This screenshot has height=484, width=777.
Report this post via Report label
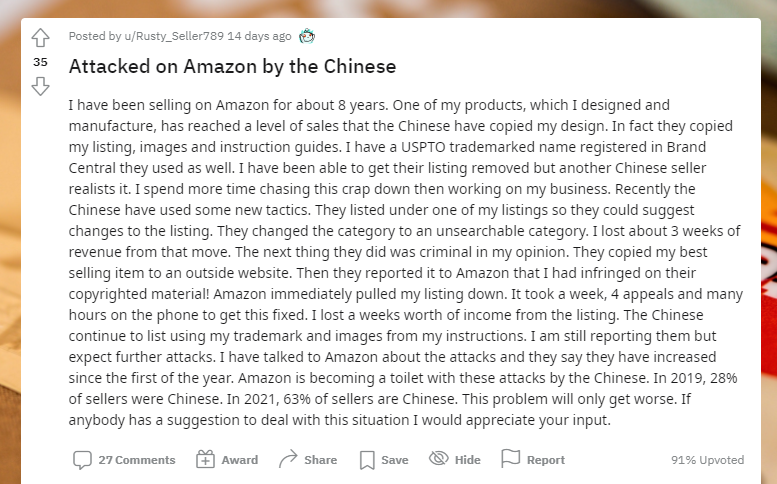[545, 460]
